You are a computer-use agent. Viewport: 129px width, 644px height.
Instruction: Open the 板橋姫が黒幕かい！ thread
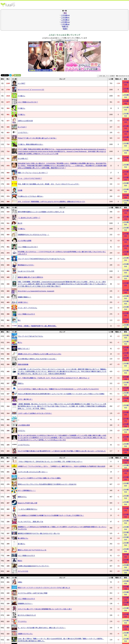25,297
